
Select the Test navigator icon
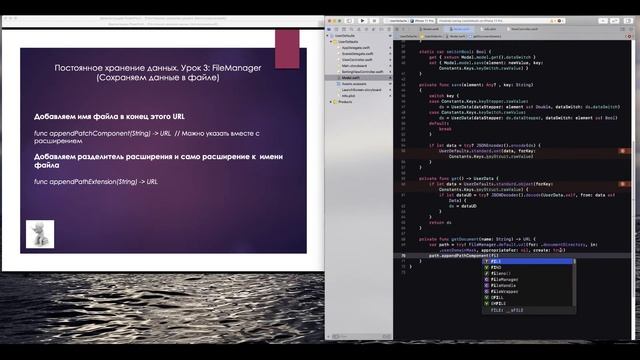tap(366, 29)
